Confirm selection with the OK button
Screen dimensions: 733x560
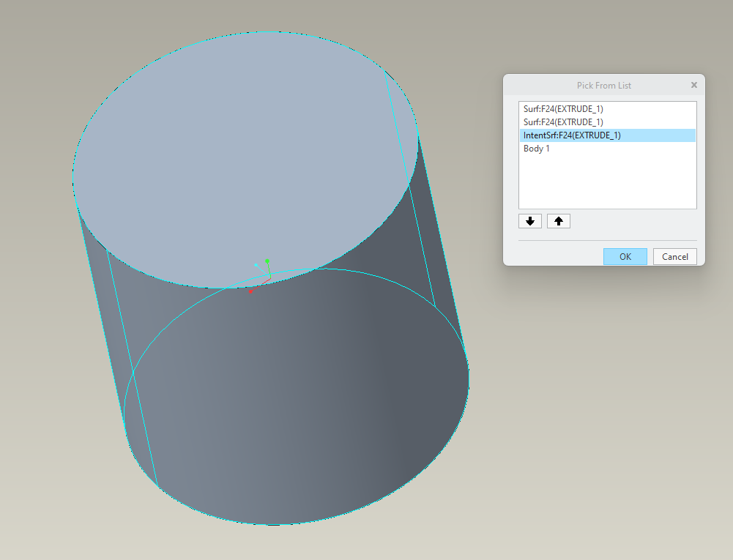click(624, 256)
